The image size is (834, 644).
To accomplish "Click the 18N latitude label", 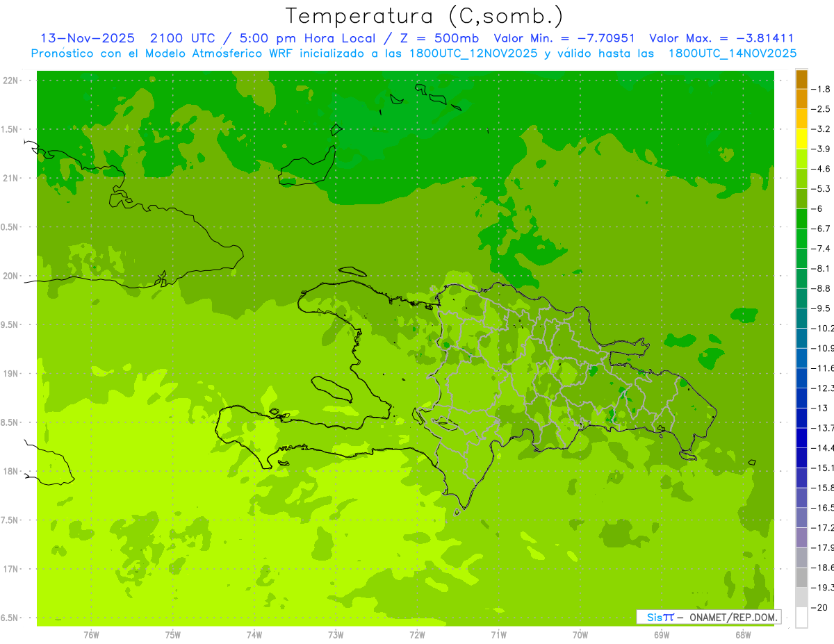I will [x=11, y=471].
